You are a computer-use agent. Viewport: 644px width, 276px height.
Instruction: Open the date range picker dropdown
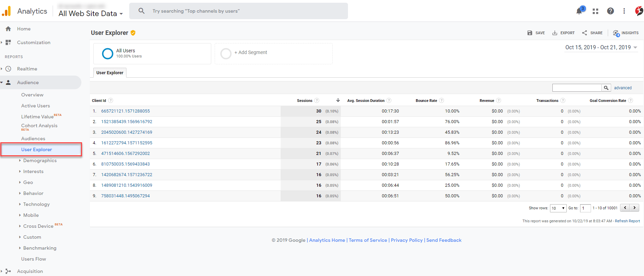[x=601, y=48]
